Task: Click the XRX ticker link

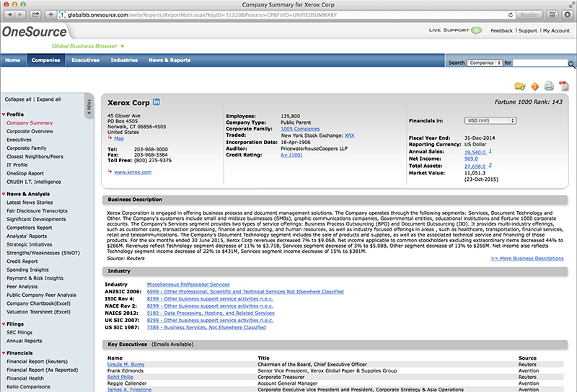Action: 350,135
